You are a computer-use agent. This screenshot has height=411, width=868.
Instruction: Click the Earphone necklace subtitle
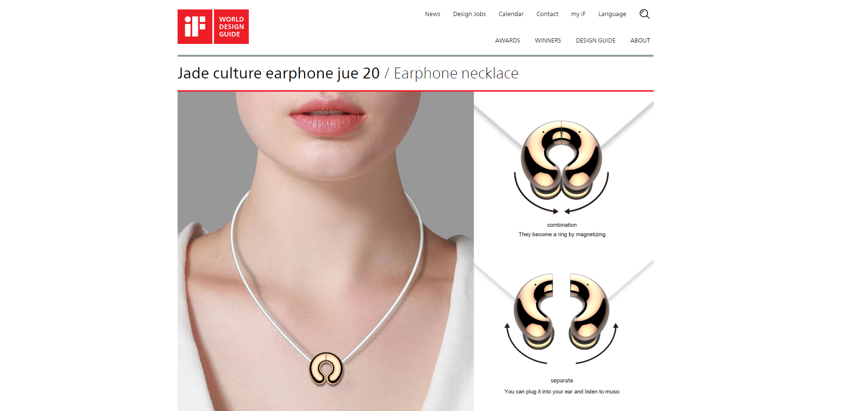tap(456, 73)
